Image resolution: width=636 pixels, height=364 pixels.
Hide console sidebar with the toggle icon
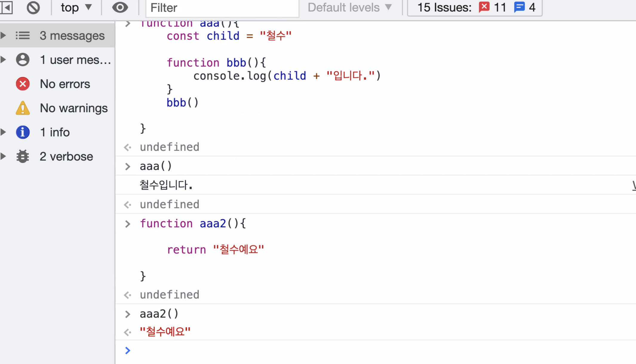tap(7, 8)
